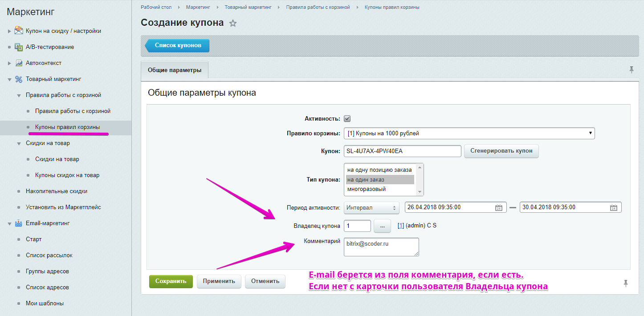Click the Email marketing envelope icon
644x316 pixels.
pos(19,223)
